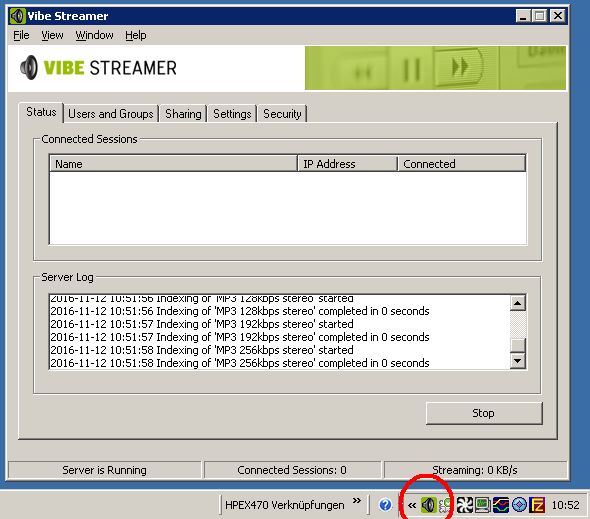Maximize the Vibe Streamer window
Viewport: 590px width, 519px height.
pyautogui.click(x=539, y=16)
